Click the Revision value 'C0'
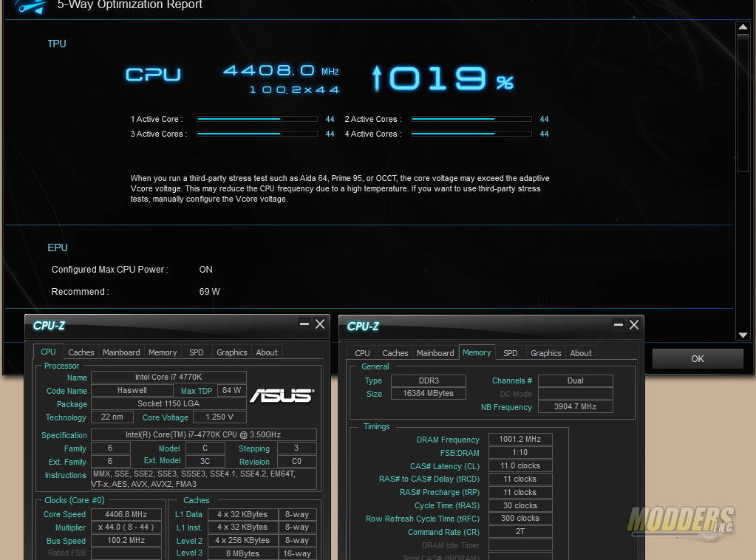The image size is (756, 560). (x=296, y=461)
